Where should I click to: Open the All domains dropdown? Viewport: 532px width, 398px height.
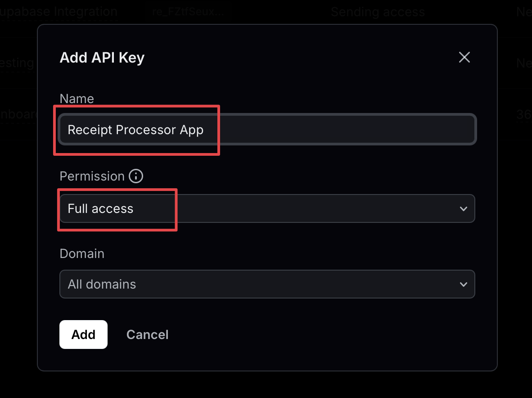tap(267, 284)
